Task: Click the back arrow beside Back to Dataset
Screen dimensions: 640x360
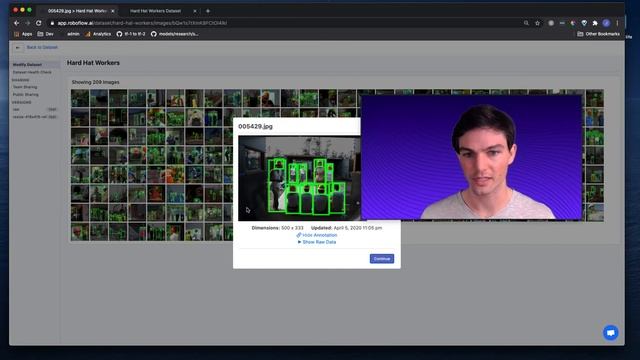Action: point(18,48)
